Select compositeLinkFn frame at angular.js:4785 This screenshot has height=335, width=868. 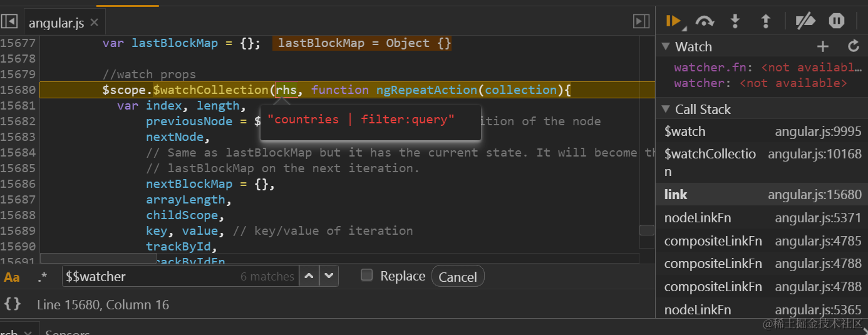point(762,241)
